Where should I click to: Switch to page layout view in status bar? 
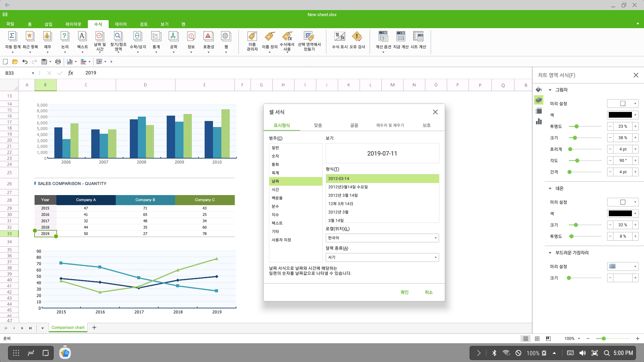click(537, 339)
